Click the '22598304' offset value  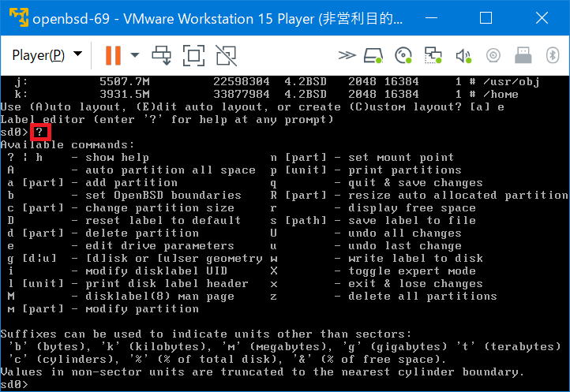tap(242, 82)
